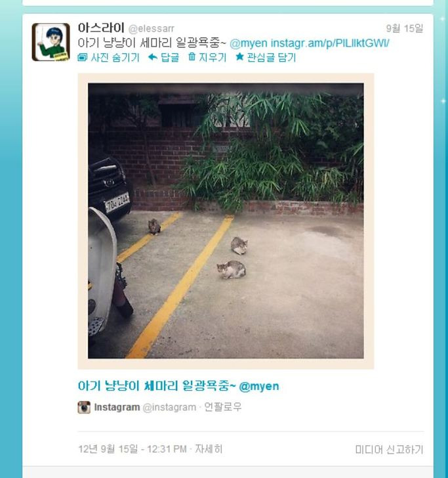This screenshot has height=478, width=448.
Task: Open tweet details via 자세히
Action: coord(209,449)
